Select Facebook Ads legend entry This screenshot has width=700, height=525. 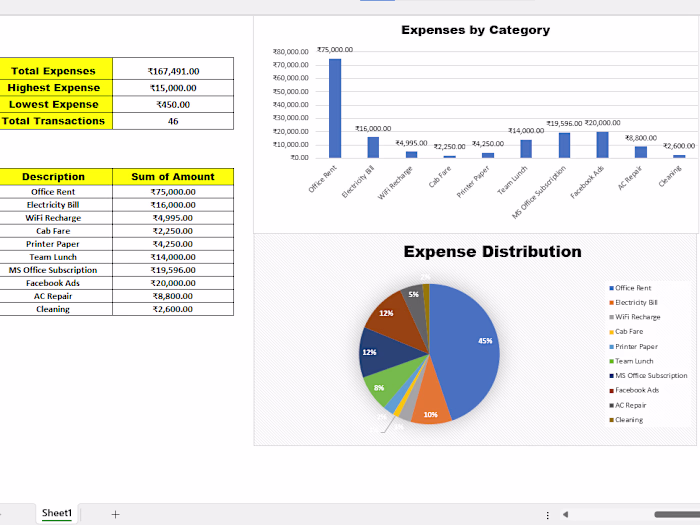[634, 390]
